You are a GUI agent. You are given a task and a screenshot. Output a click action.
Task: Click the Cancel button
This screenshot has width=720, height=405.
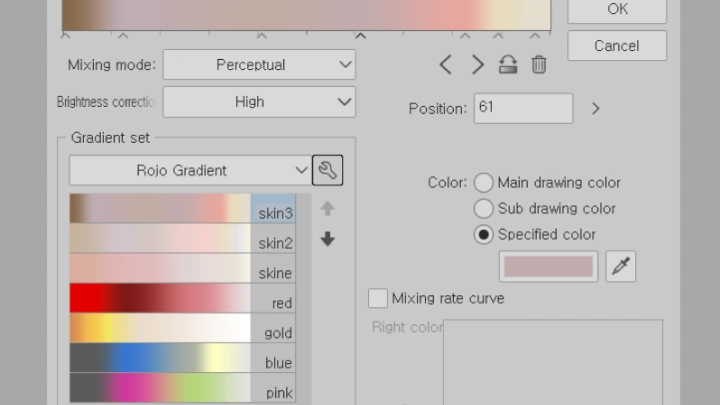coord(617,46)
